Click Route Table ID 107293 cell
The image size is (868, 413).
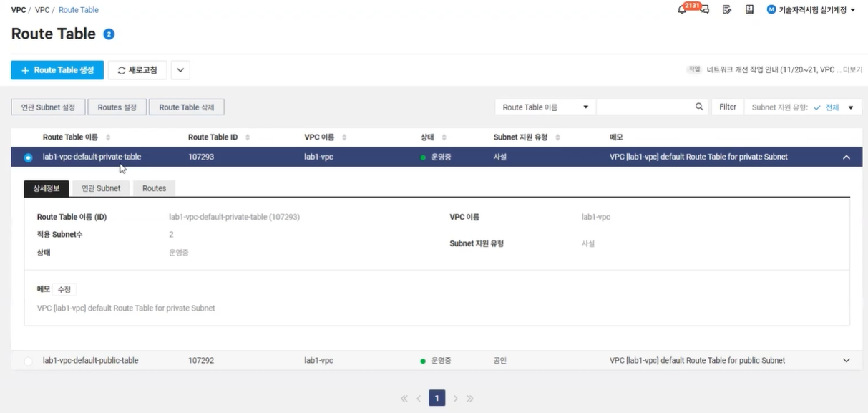(201, 157)
